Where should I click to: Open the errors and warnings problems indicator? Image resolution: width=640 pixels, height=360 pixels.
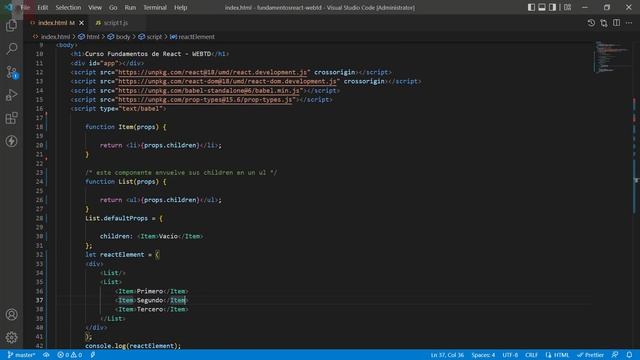tap(70, 355)
